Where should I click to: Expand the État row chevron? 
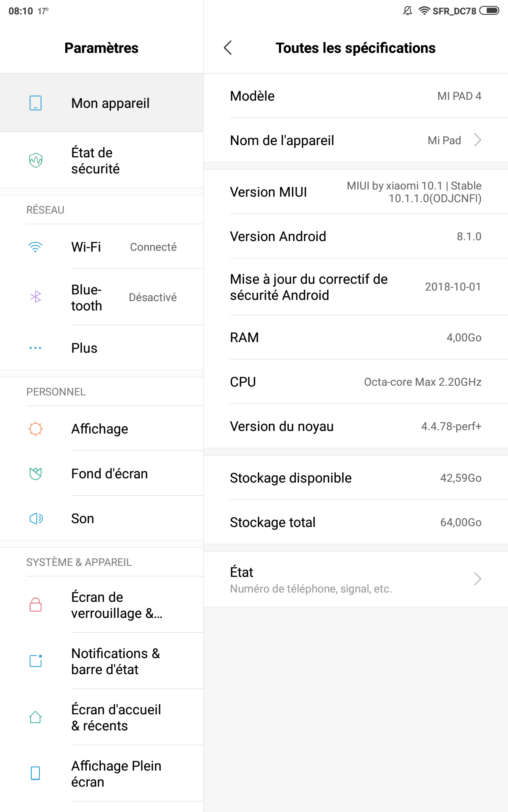[478, 579]
